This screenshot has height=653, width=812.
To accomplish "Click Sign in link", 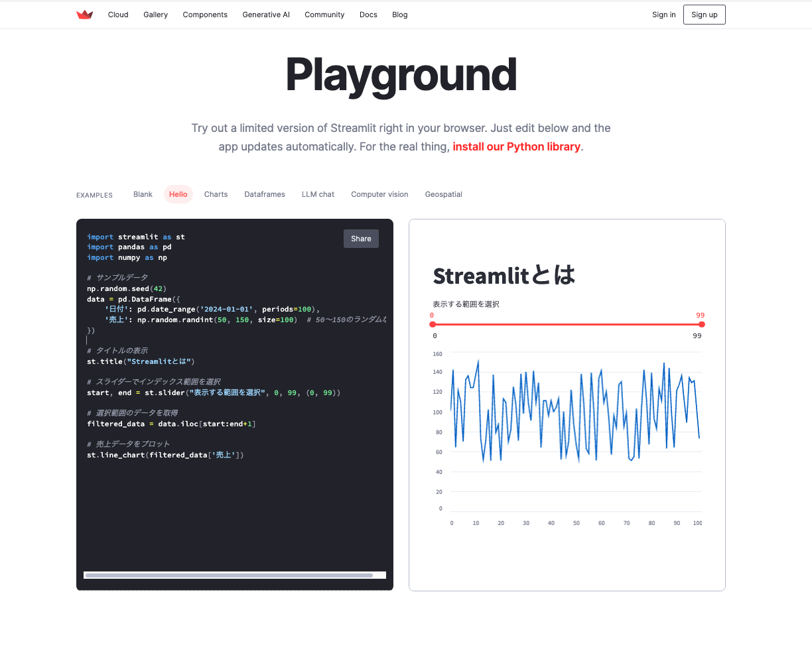I will [664, 15].
